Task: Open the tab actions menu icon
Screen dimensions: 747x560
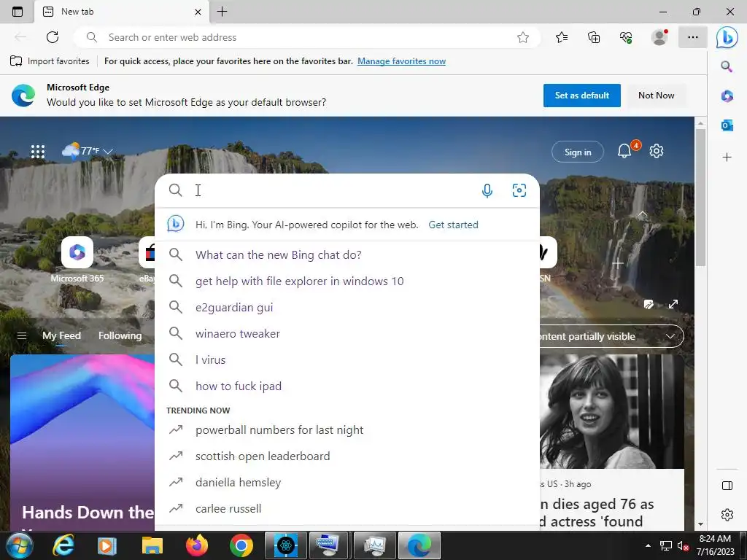Action: click(18, 12)
